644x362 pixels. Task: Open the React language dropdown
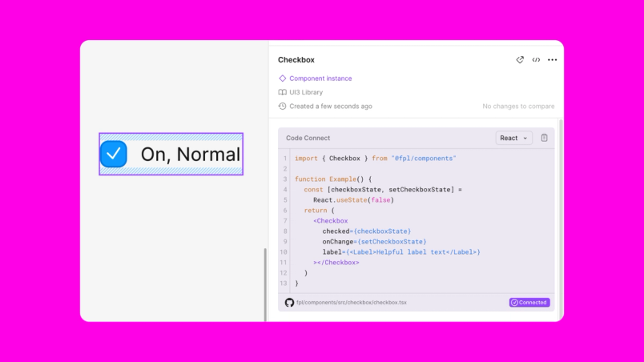[x=513, y=138]
